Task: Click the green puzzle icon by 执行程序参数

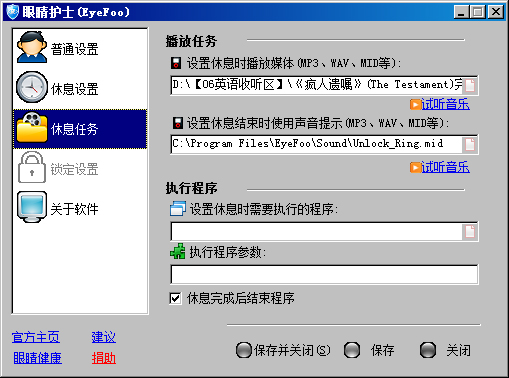Action: pyautogui.click(x=178, y=251)
